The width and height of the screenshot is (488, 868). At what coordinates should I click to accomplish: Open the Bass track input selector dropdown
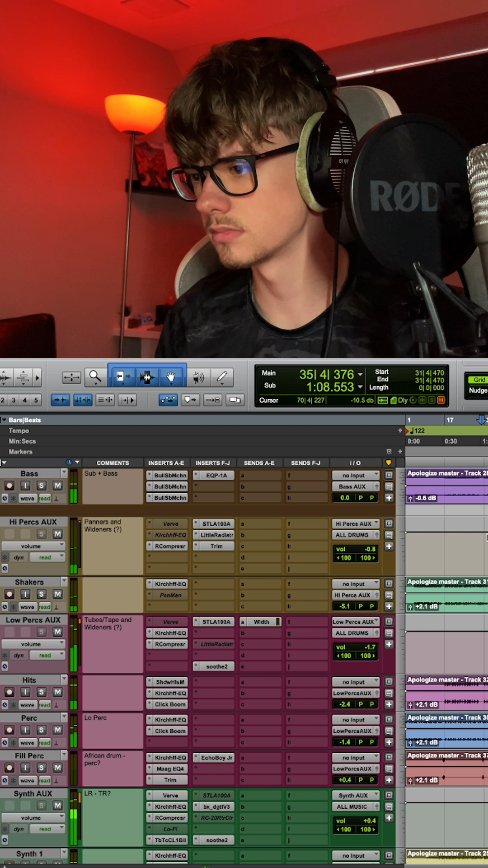(356, 475)
